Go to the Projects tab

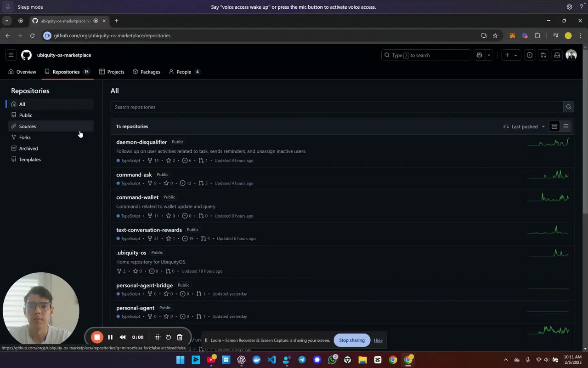pyautogui.click(x=112, y=72)
